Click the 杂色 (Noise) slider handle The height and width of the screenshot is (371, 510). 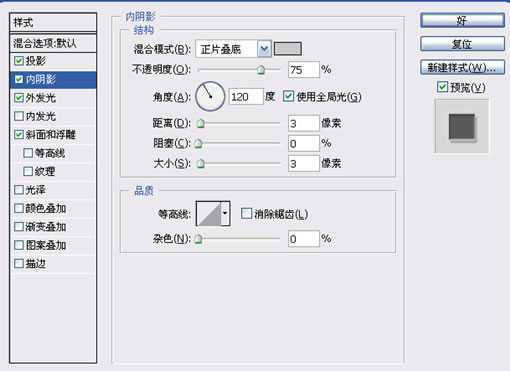pos(199,239)
